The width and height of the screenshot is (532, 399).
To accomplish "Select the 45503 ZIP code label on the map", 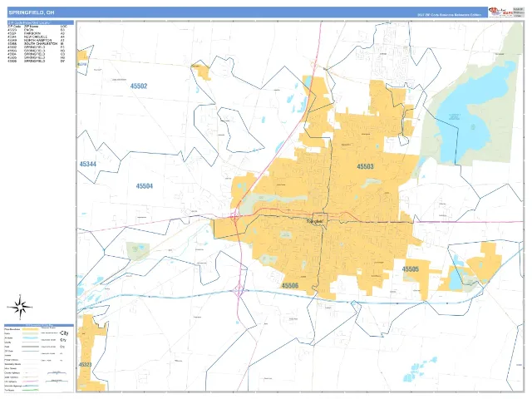I will pos(365,166).
